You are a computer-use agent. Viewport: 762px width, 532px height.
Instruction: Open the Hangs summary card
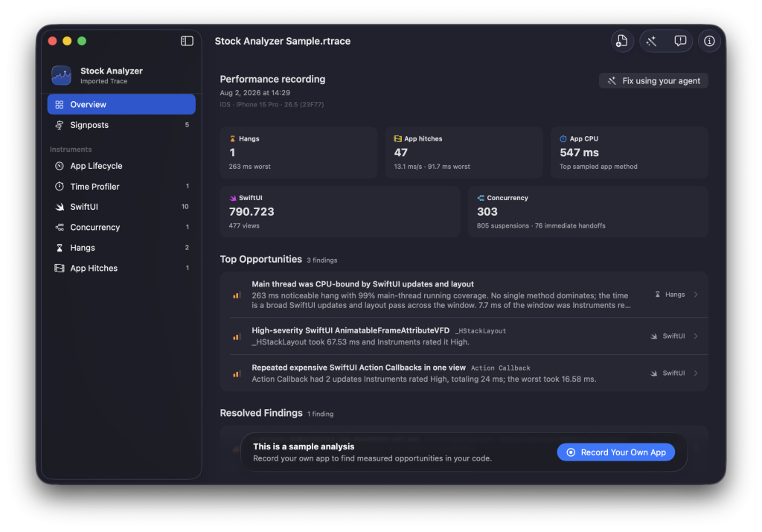tap(298, 153)
